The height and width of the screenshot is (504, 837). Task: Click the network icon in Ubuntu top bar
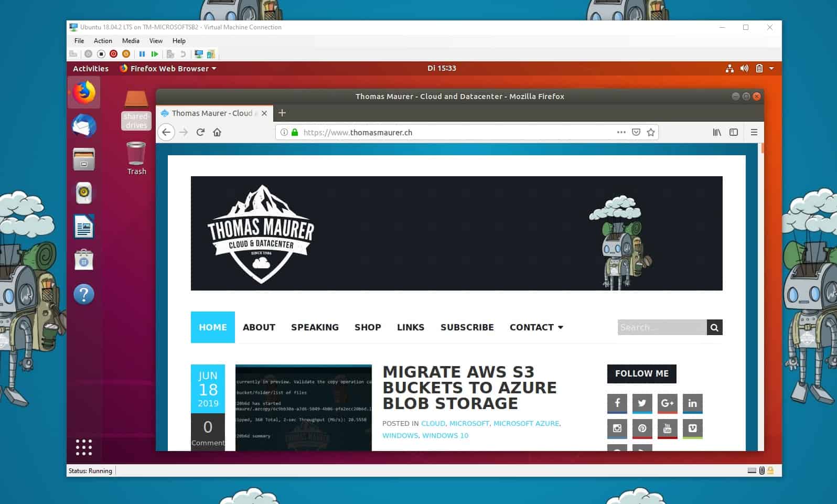[x=729, y=69]
